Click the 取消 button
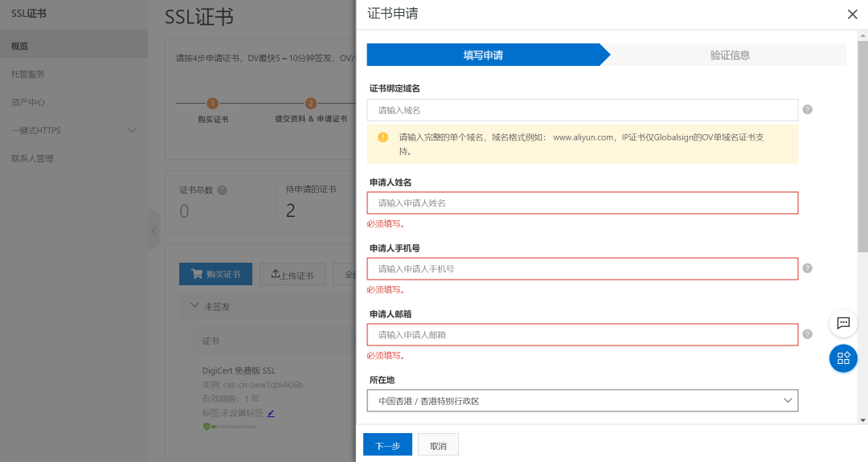This screenshot has width=868, height=462. (438, 444)
